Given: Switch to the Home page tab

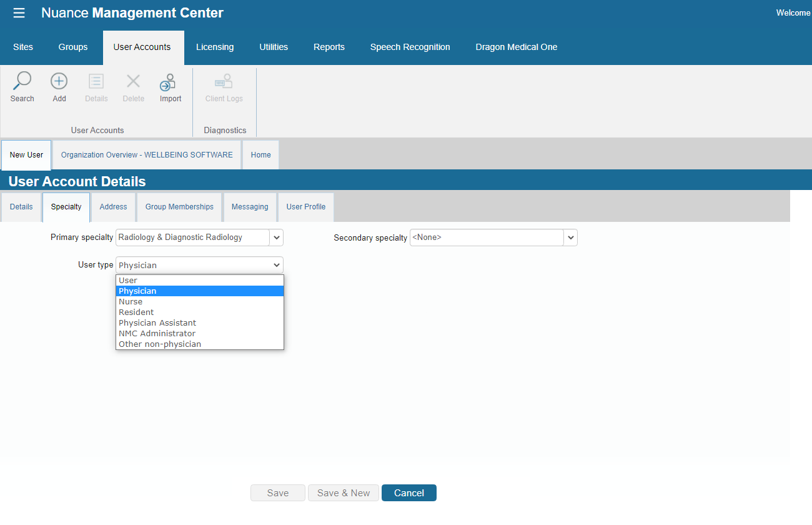Looking at the screenshot, I should tap(261, 155).
